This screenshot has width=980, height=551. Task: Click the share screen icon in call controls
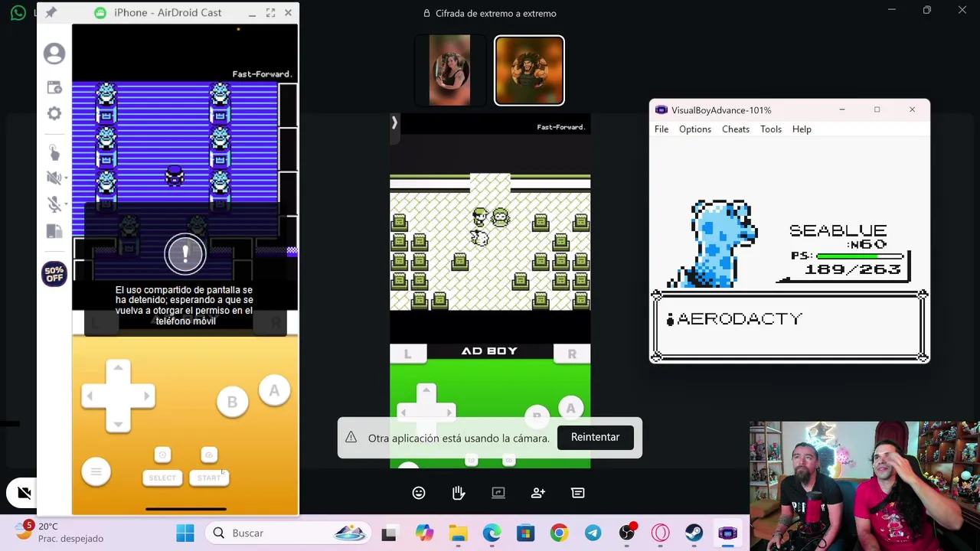coord(498,493)
